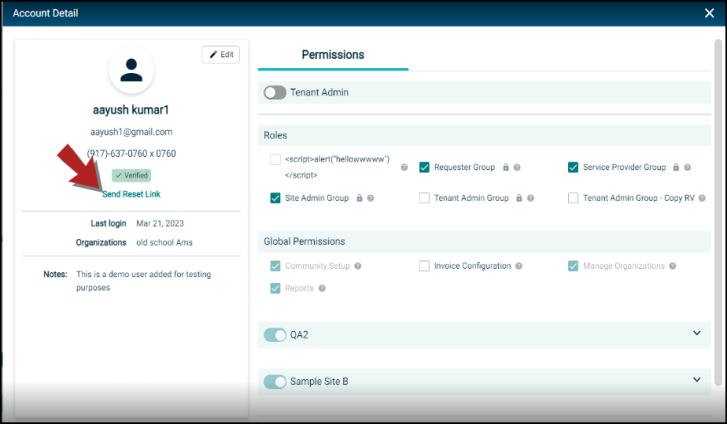Click phone number (917)-637-0760 x 0760
The width and height of the screenshot is (727, 424).
(x=131, y=154)
